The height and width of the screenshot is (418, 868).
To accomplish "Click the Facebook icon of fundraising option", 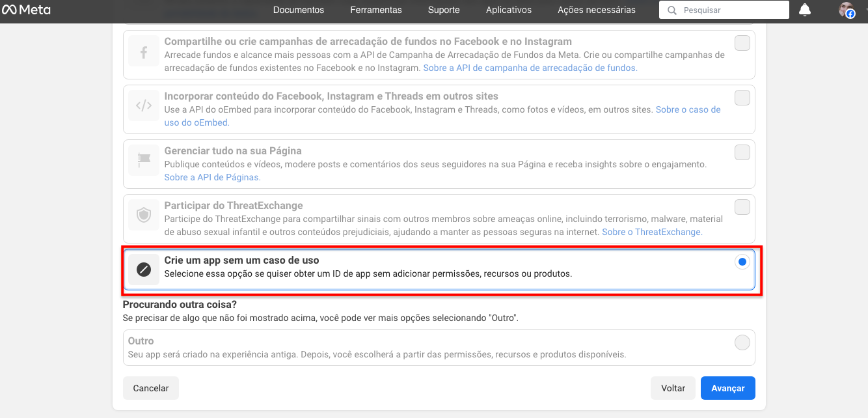I will (144, 51).
